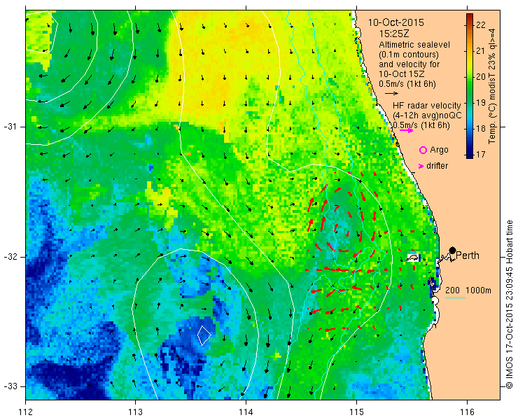Click the black Perth city dot
Image resolution: width=518 pixels, height=420 pixels.
coord(453,250)
